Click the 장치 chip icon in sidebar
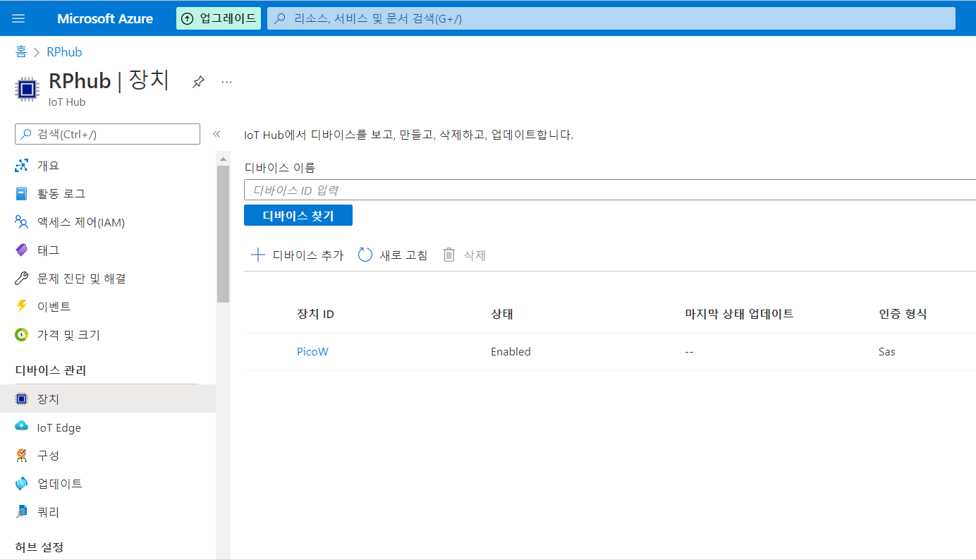976x560 pixels. [22, 399]
